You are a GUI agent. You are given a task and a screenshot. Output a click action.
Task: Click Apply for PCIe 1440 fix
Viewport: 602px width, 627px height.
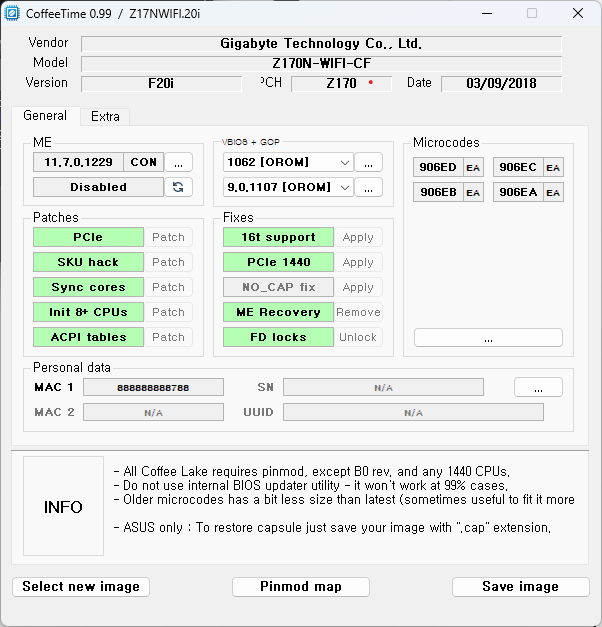(358, 262)
